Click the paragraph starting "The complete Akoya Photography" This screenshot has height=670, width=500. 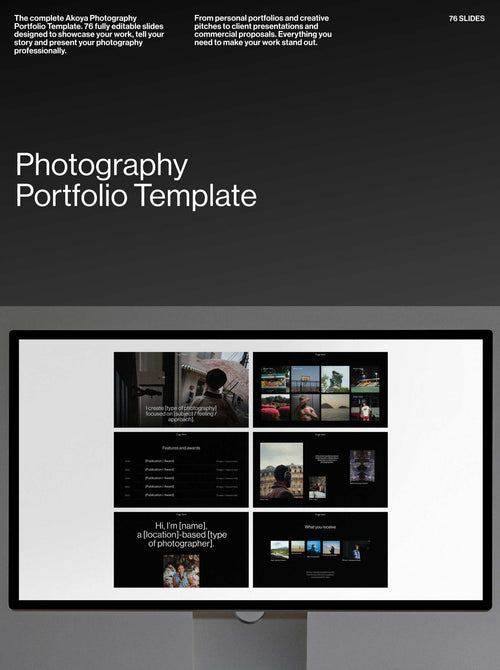89,34
